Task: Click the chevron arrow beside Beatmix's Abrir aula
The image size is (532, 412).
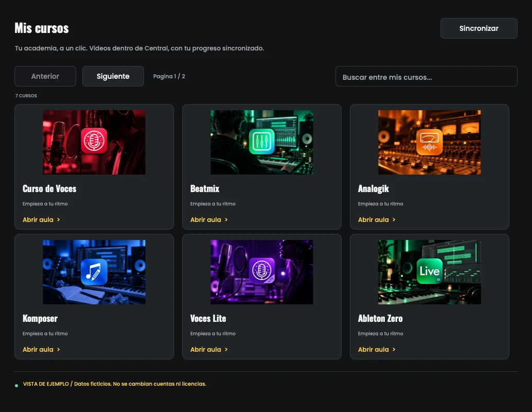Action: 226,220
